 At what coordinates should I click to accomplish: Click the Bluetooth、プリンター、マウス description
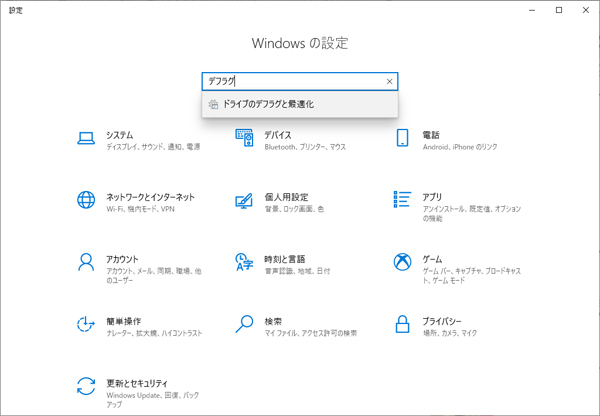tap(305, 147)
